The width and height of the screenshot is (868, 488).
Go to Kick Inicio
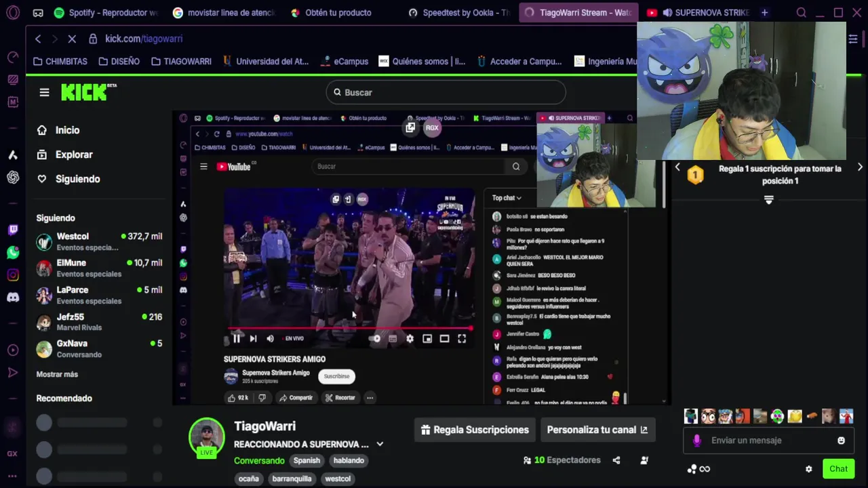(58, 130)
